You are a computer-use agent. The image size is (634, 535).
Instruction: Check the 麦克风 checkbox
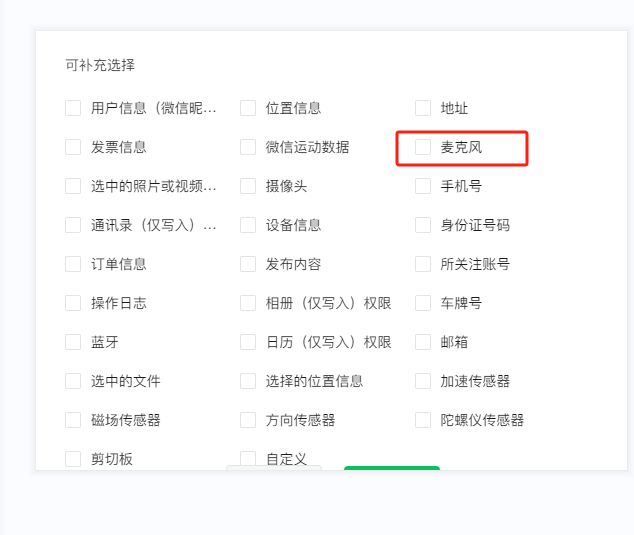pos(423,147)
